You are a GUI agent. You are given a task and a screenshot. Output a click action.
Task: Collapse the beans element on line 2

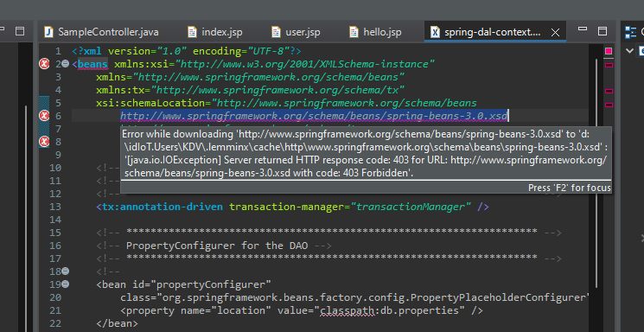[65, 64]
